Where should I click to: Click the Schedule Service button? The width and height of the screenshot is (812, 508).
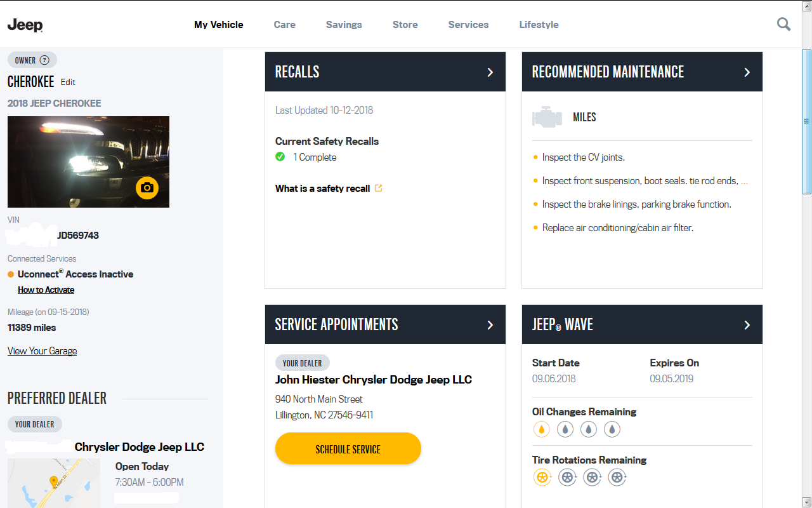tap(348, 448)
